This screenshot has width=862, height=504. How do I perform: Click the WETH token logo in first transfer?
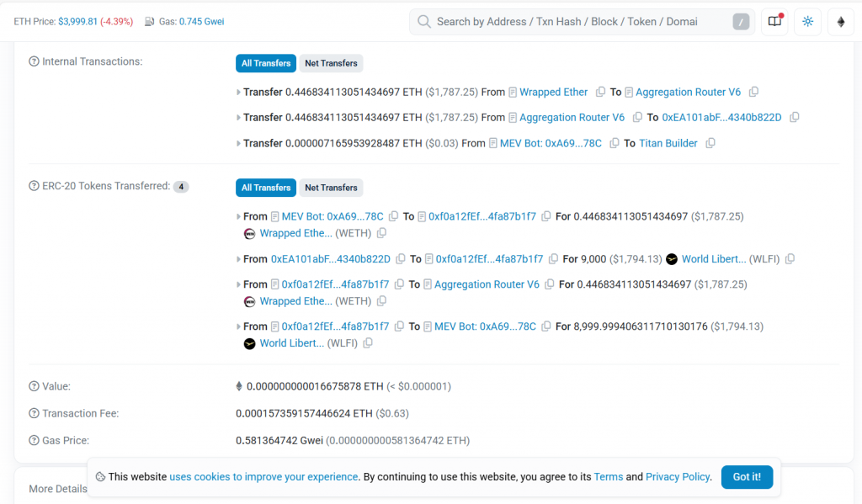(249, 234)
